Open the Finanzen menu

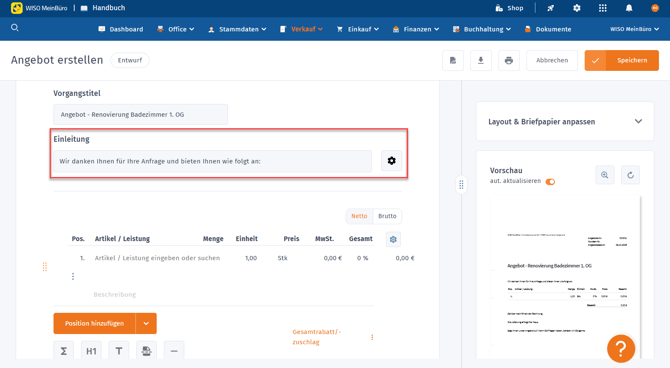(416, 29)
